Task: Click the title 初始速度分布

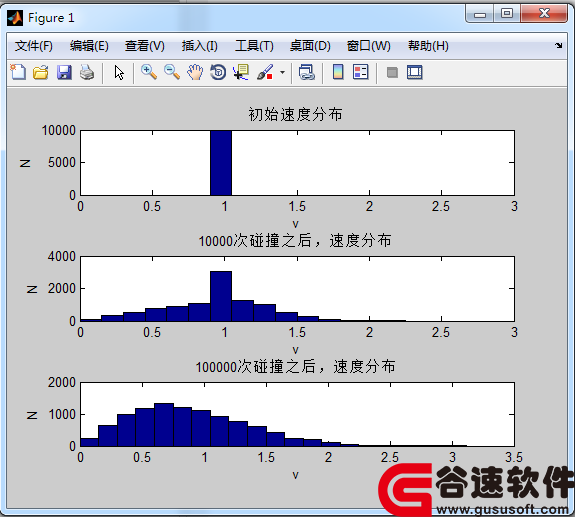Action: [x=295, y=114]
